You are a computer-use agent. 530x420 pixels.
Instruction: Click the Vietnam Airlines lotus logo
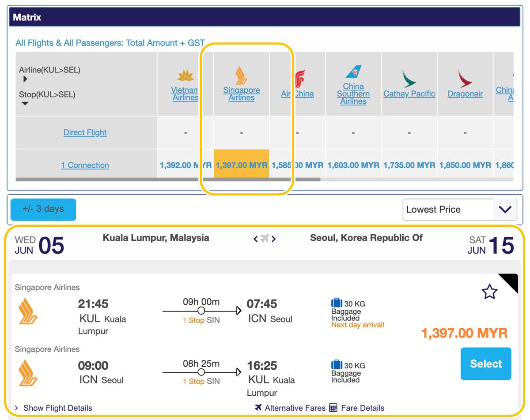pyautogui.click(x=185, y=75)
